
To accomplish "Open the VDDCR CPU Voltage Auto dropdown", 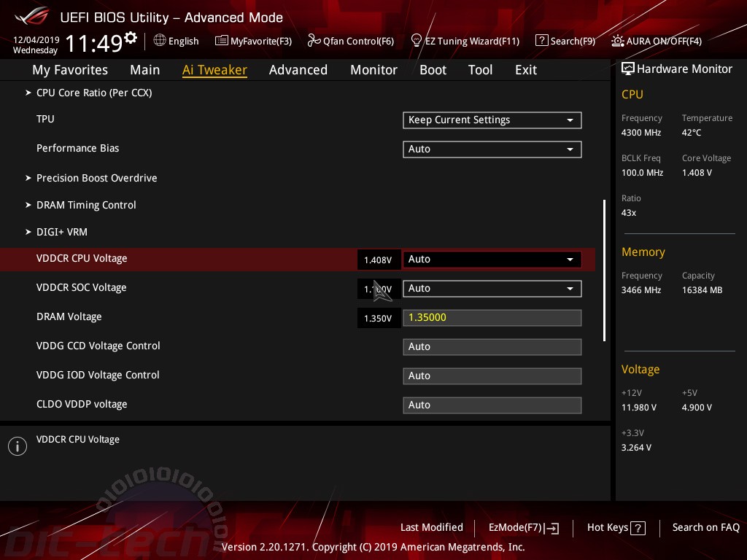I will [x=492, y=259].
